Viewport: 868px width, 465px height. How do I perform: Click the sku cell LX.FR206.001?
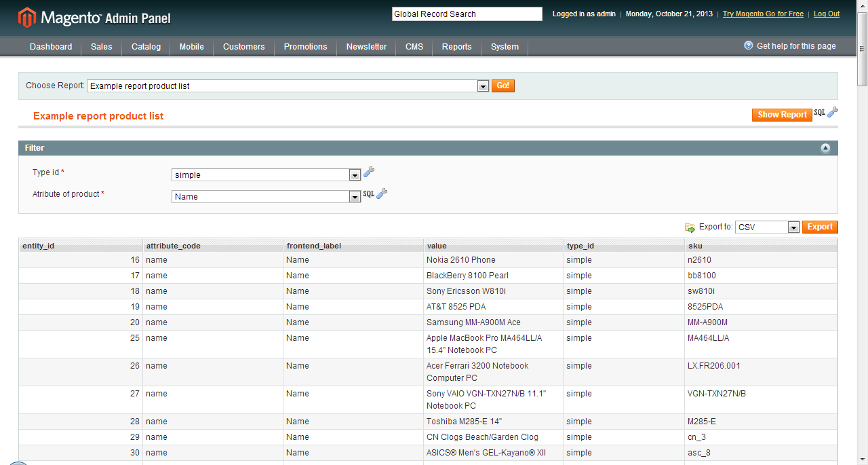[761, 372]
